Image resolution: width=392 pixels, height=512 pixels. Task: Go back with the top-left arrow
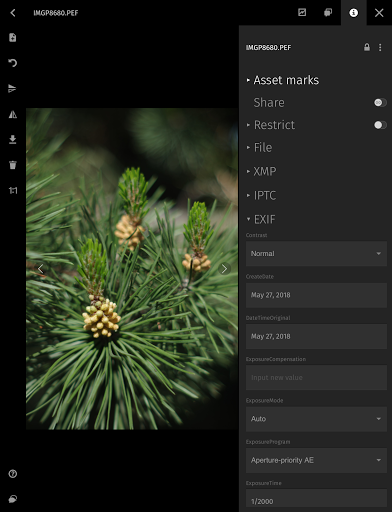[x=13, y=13]
